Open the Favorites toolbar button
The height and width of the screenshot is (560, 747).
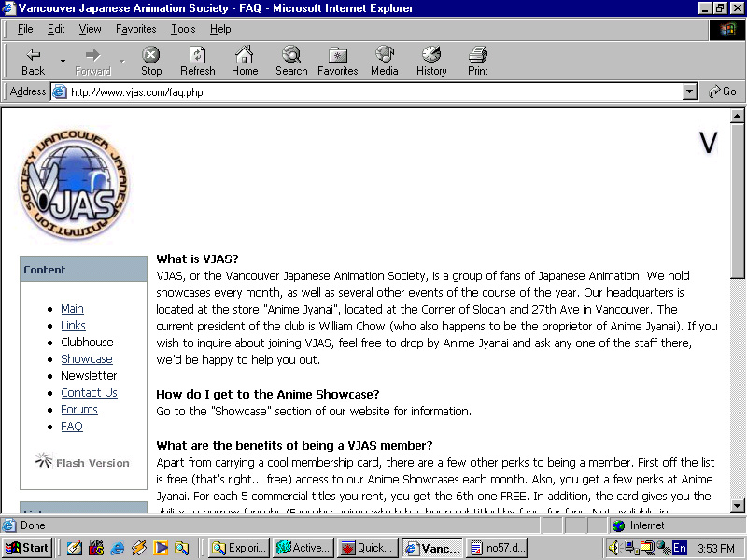click(x=338, y=62)
